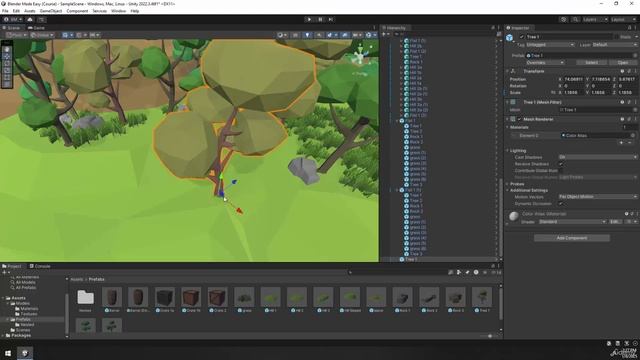Switch to the Game tab

[x=37, y=28]
